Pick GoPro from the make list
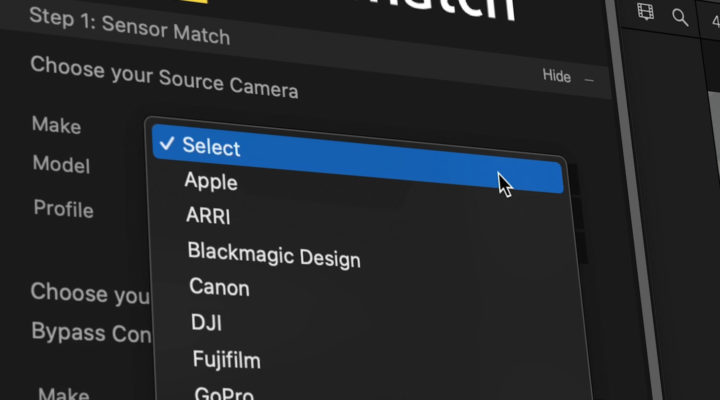This screenshot has width=720, height=400. (224, 393)
